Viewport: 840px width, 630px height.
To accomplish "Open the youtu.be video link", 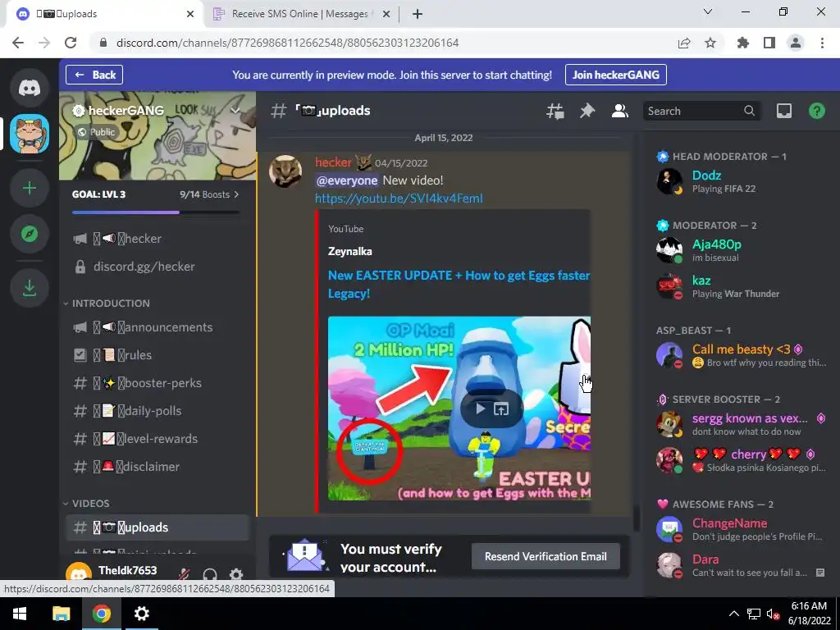I will [x=399, y=199].
